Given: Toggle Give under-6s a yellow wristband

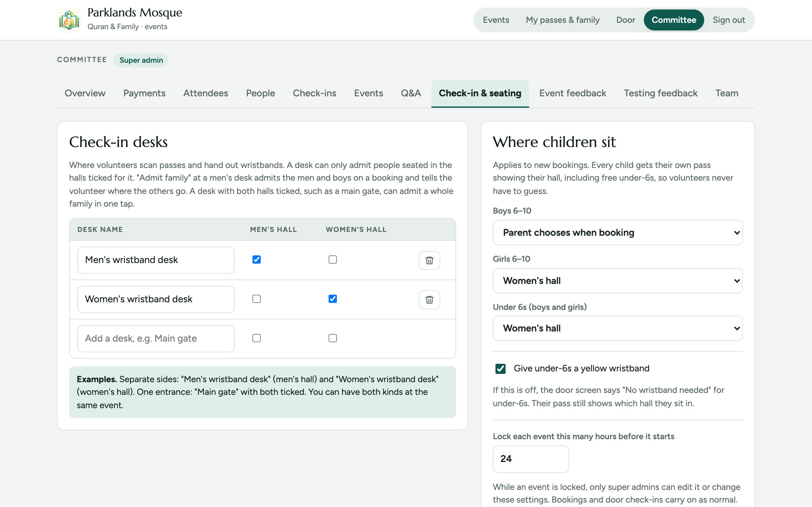Looking at the screenshot, I should tap(500, 369).
